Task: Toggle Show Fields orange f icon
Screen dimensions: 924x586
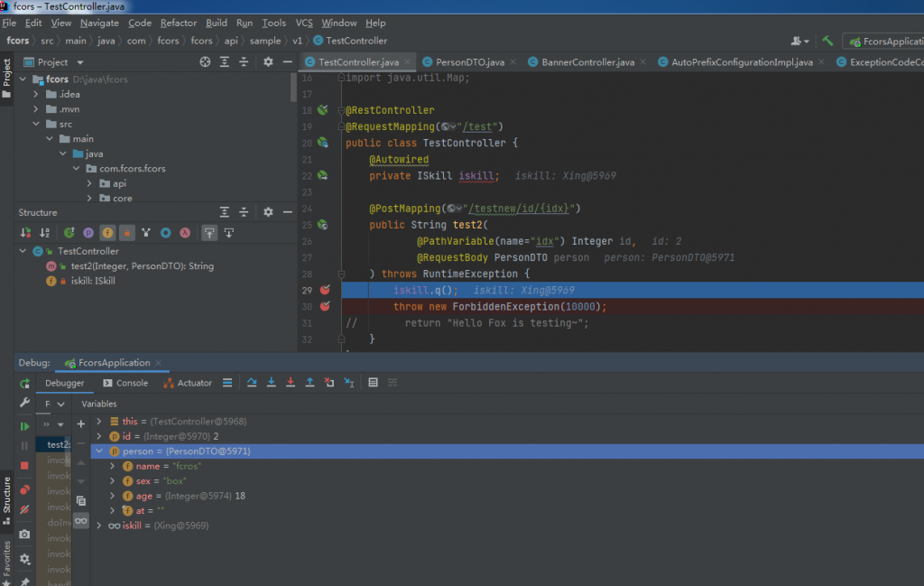Action: click(108, 233)
